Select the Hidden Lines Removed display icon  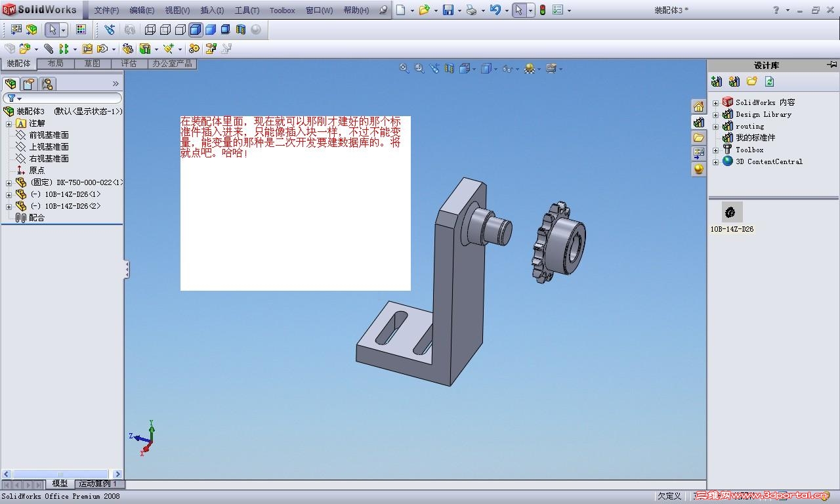(x=180, y=30)
